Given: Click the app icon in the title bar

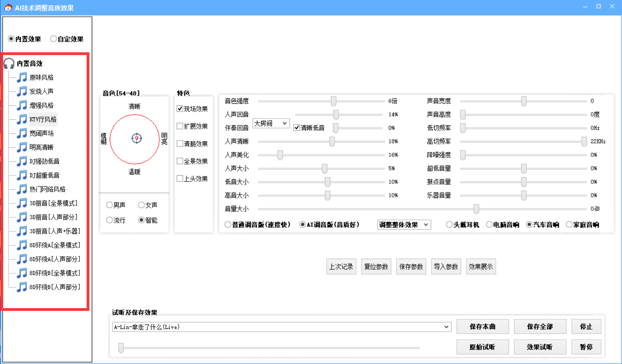Looking at the screenshot, I should 8,7.
